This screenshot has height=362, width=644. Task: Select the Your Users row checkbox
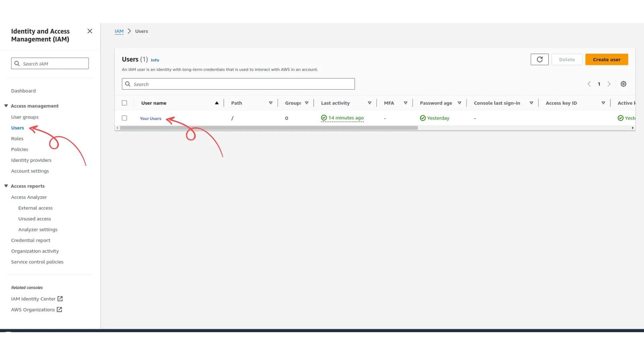[x=124, y=118]
